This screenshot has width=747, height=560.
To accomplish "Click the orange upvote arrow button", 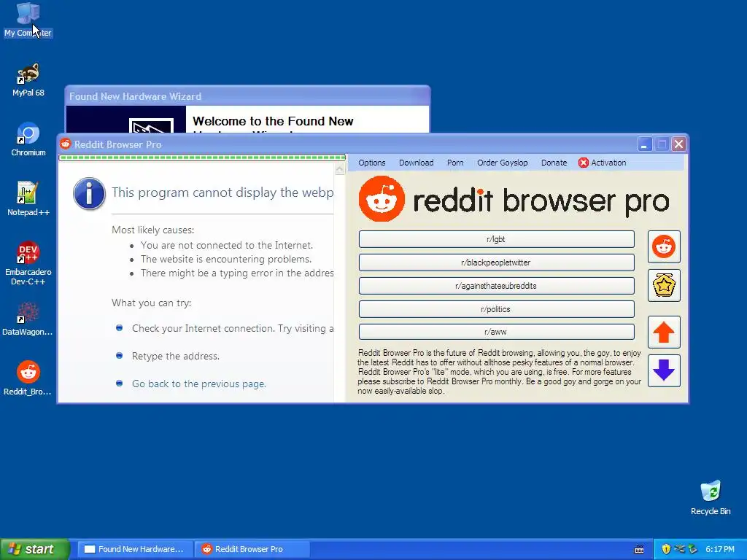I will (664, 332).
